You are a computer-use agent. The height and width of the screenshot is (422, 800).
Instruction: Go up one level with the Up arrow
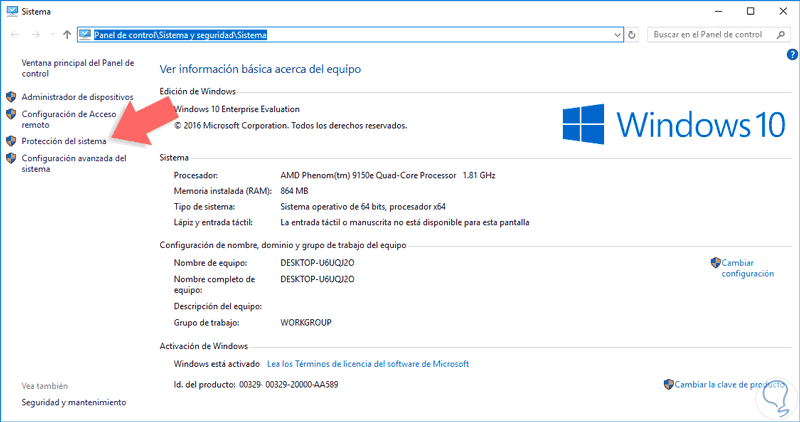[67, 35]
